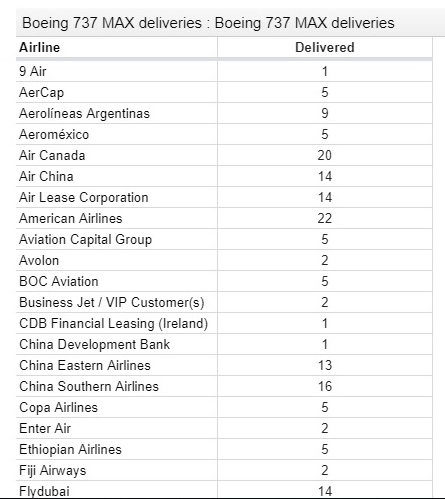Click the Ethiopian Airlines cell
445x499 pixels.
point(117,449)
